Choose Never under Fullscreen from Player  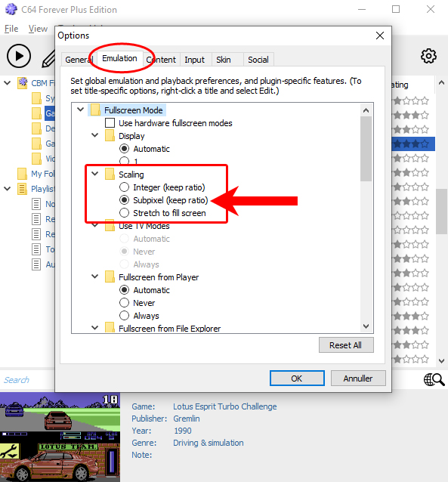(124, 303)
